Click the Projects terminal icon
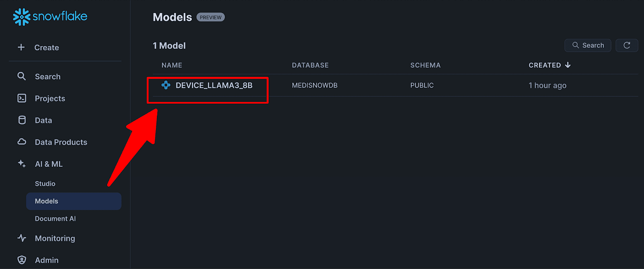 pyautogui.click(x=22, y=98)
